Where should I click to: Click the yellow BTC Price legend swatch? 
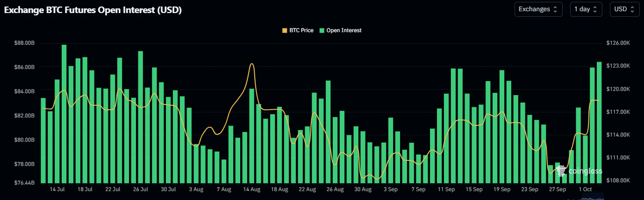point(285,30)
